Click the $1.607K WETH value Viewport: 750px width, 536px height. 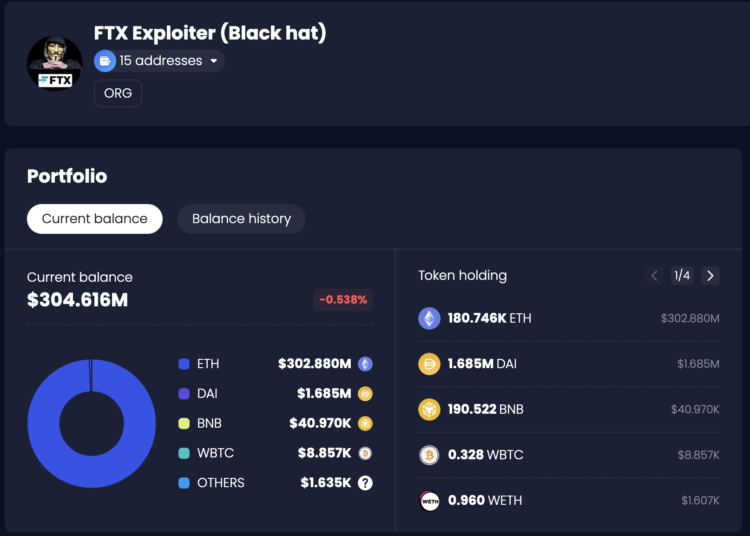[x=700, y=501]
